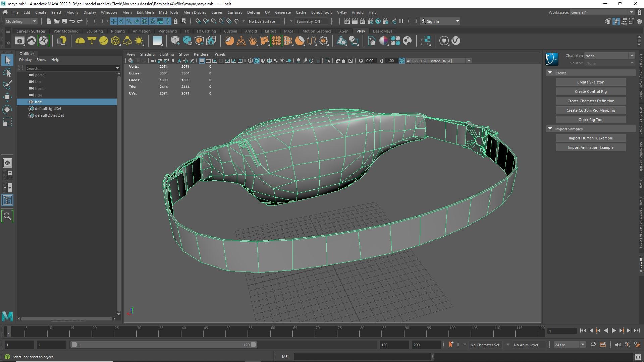644x362 pixels.
Task: Switch to the Rigging shelf tab
Action: pos(118,31)
